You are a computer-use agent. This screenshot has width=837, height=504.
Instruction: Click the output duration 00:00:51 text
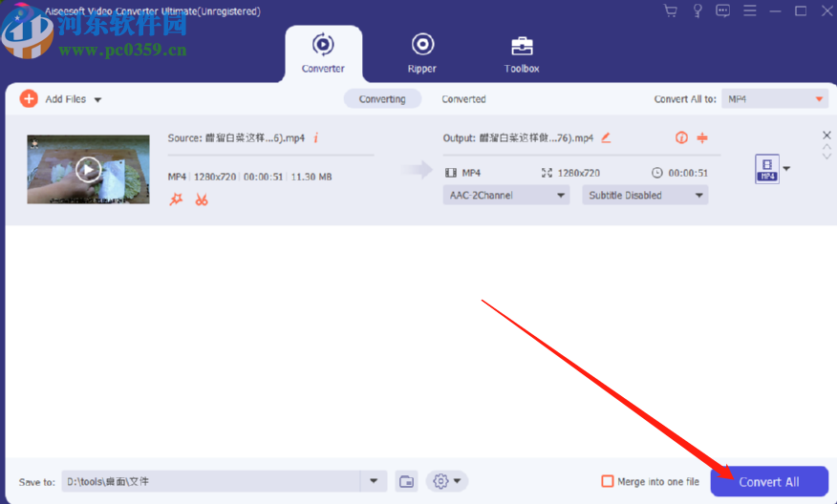[x=688, y=173]
